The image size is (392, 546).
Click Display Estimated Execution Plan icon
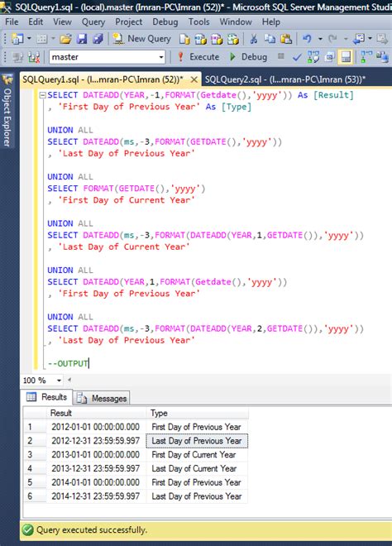click(313, 57)
